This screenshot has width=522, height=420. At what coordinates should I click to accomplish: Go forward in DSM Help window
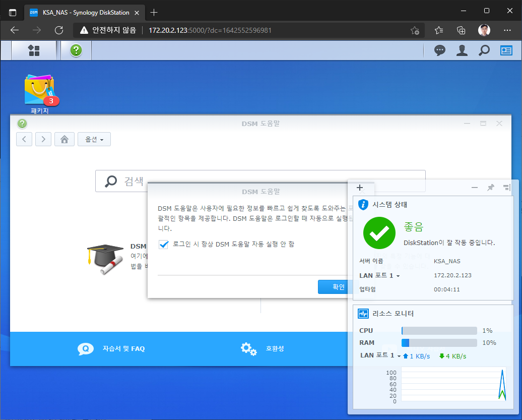pos(43,139)
